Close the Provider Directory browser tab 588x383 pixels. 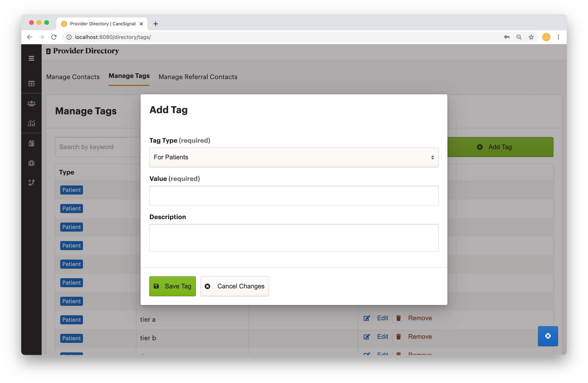[x=141, y=24]
